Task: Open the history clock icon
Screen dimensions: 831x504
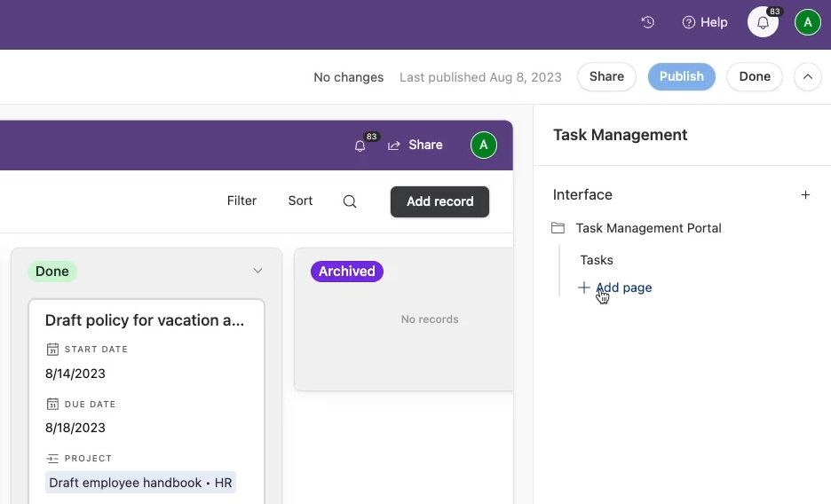Action: point(648,22)
